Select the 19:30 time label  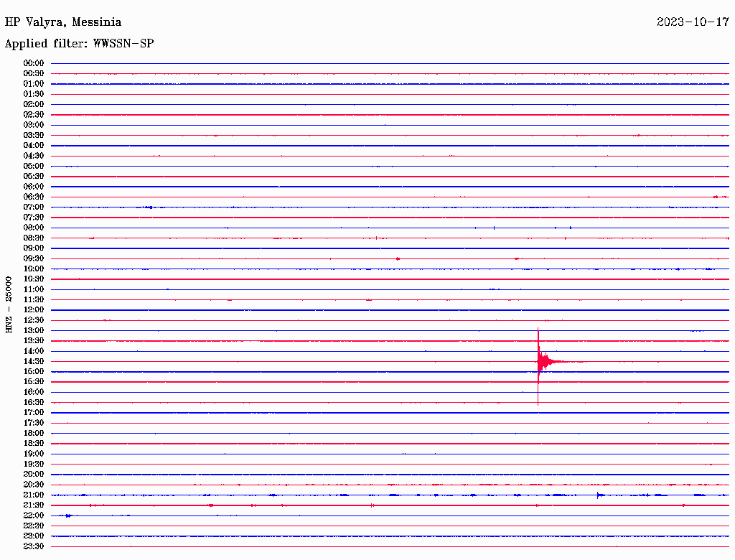[34, 465]
